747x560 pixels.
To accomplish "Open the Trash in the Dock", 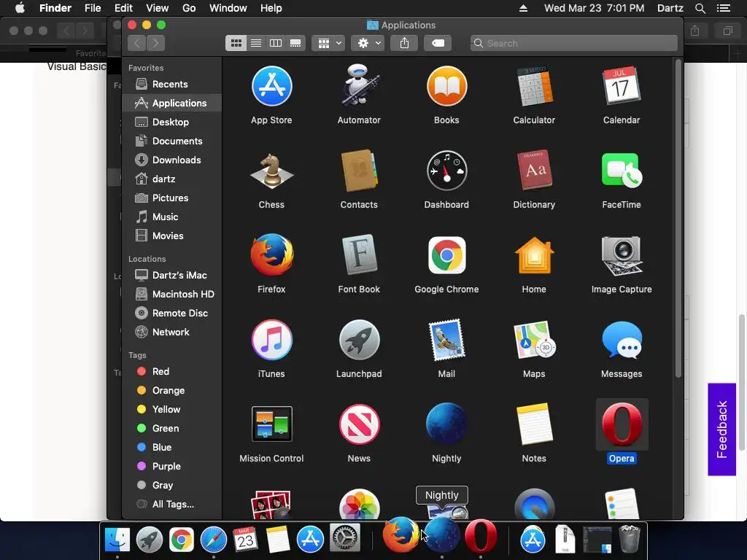I will pyautogui.click(x=629, y=539).
